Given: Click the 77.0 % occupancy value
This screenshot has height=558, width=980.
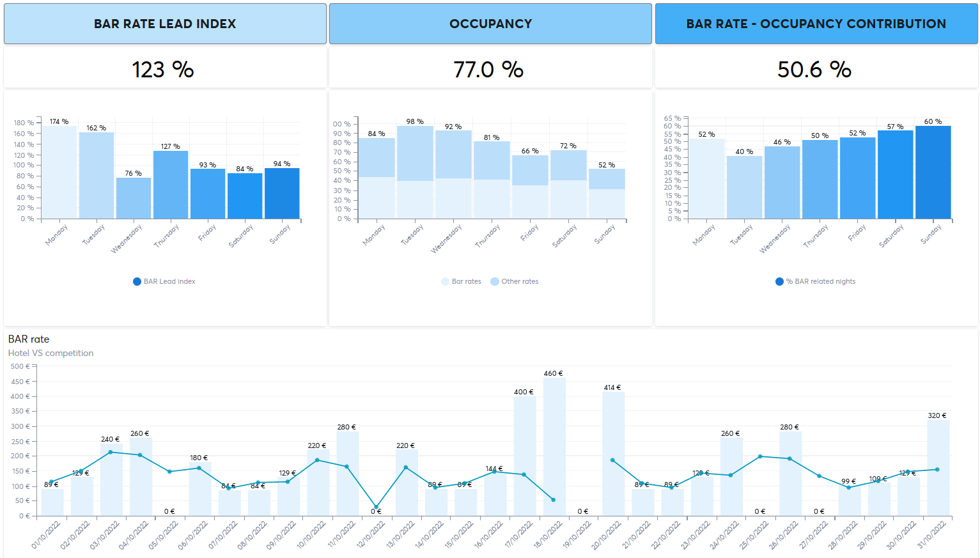Looking at the screenshot, I should (x=488, y=69).
